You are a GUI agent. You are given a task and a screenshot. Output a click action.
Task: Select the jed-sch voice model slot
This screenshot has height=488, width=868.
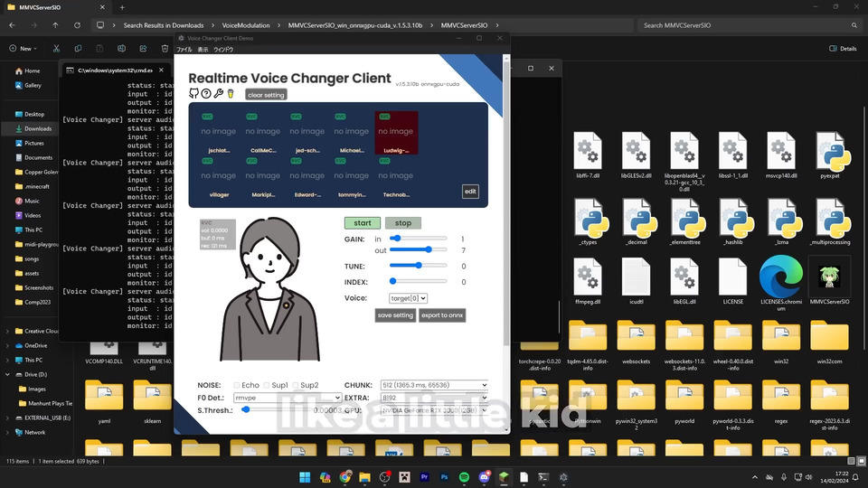click(x=307, y=133)
